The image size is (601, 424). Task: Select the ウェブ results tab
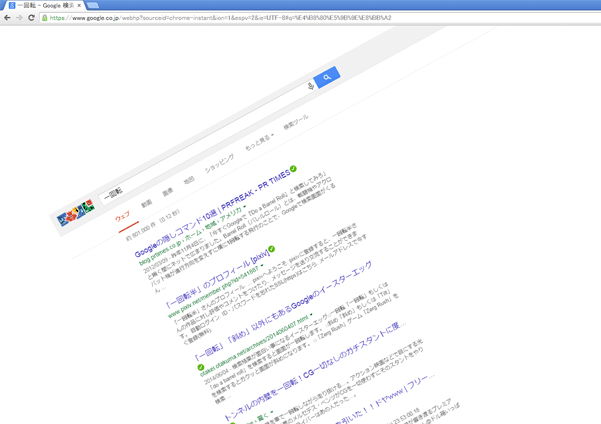tap(123, 217)
